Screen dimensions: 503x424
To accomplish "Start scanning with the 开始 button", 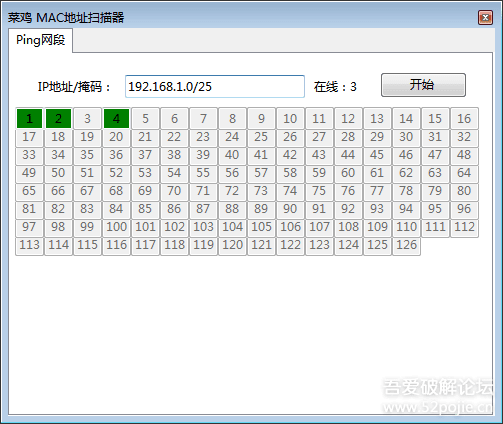I will click(x=423, y=85).
